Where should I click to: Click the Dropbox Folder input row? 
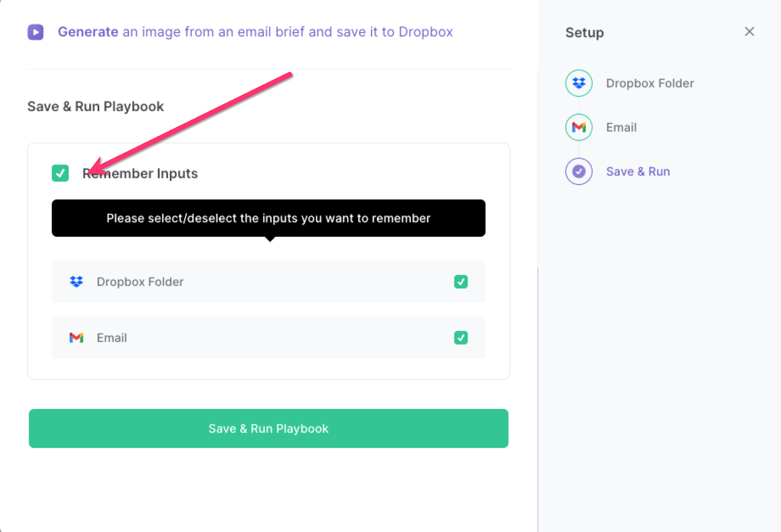click(x=268, y=282)
